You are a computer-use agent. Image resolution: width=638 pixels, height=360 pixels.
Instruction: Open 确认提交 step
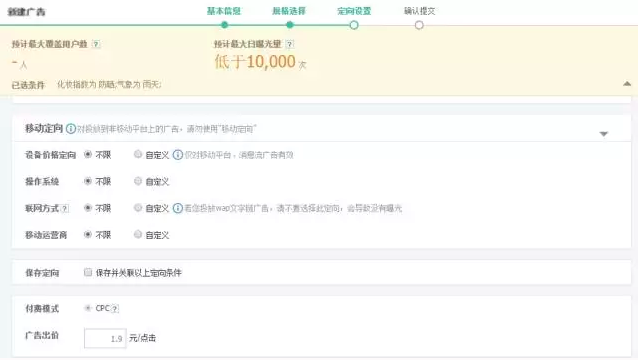(x=420, y=11)
